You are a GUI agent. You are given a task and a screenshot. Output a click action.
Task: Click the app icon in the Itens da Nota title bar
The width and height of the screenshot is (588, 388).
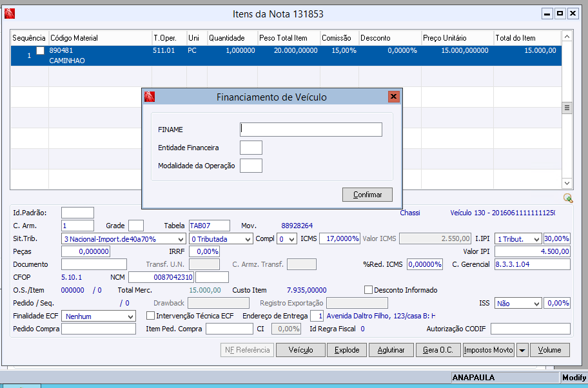10,14
